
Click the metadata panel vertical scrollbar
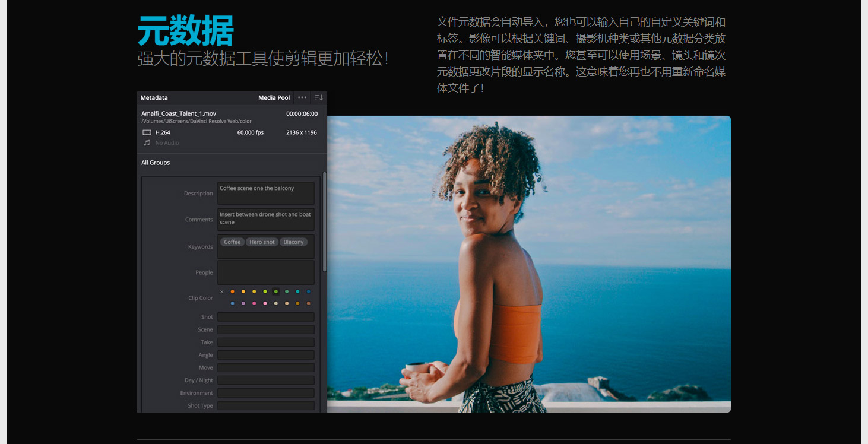click(325, 223)
